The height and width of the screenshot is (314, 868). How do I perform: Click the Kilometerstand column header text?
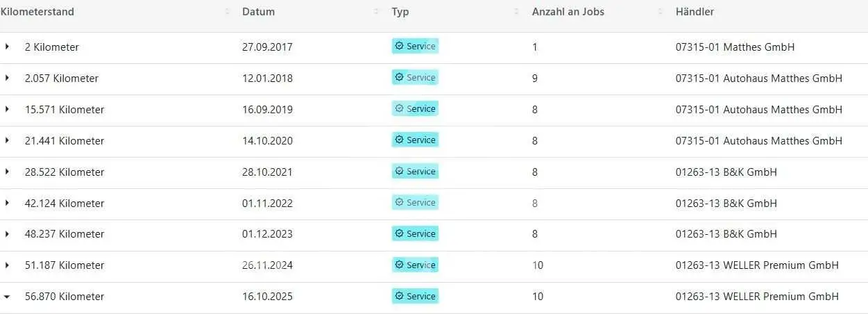click(37, 12)
